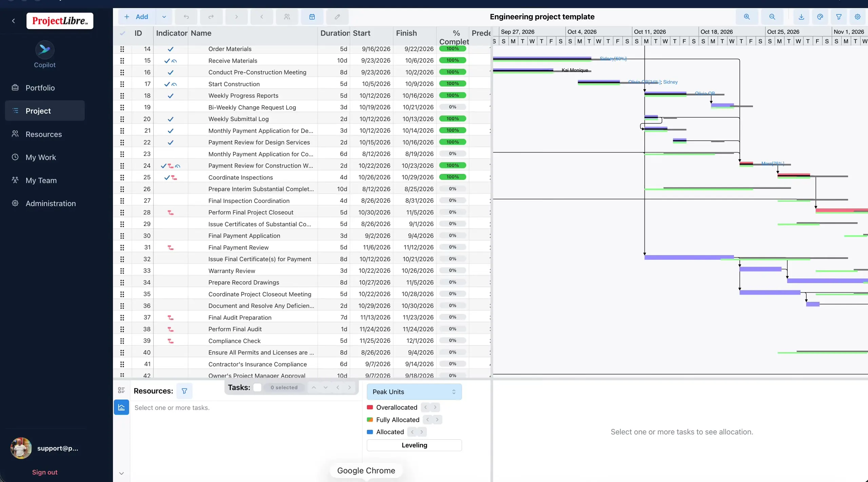Click drag handle of task 19
Image resolution: width=868 pixels, height=482 pixels.
pos(122,107)
